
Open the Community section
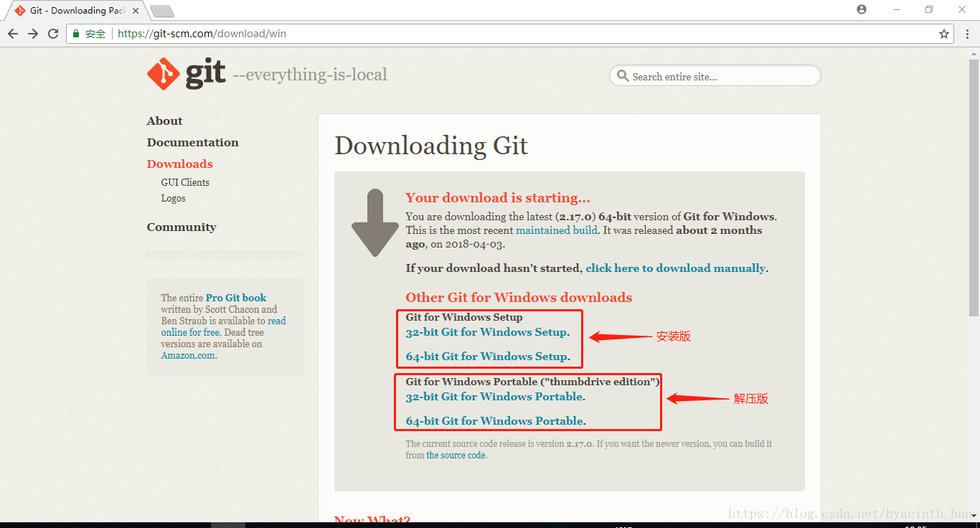coord(182,227)
